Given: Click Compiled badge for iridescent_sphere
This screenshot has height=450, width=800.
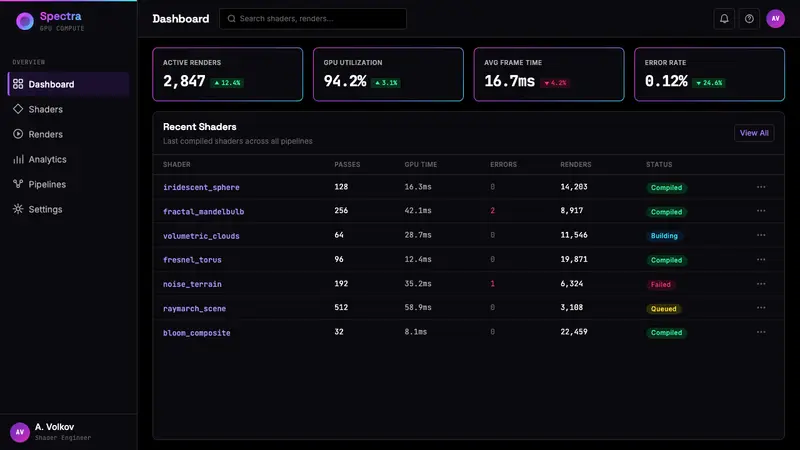Looking at the screenshot, I should 666,187.
